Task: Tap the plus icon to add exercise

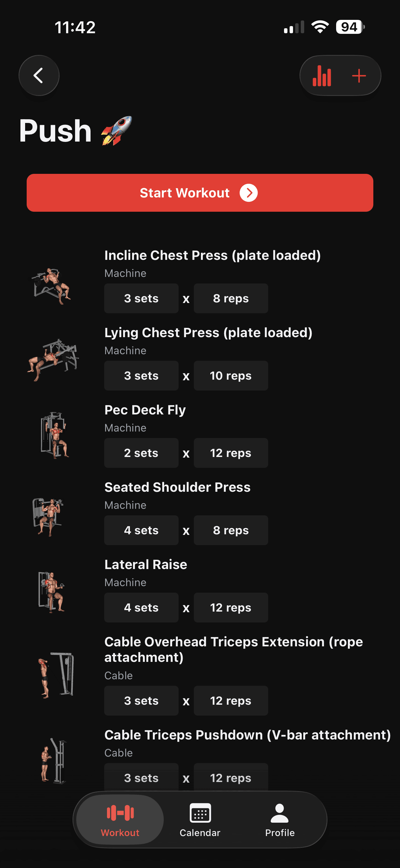Action: pyautogui.click(x=359, y=75)
